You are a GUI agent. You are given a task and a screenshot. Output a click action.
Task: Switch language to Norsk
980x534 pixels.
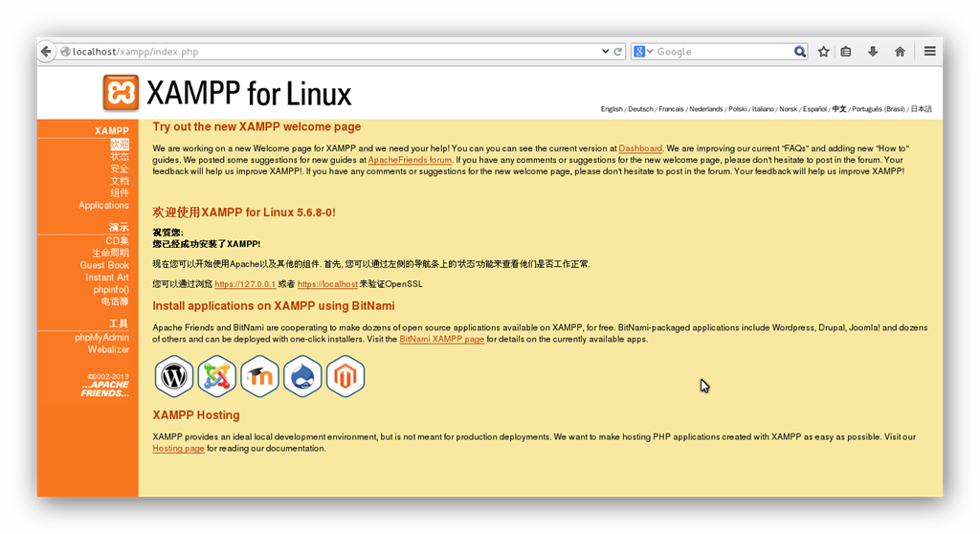coord(789,109)
